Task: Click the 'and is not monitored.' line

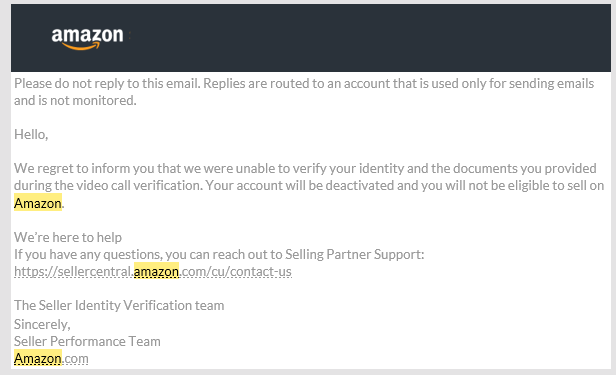Action: 75,101
